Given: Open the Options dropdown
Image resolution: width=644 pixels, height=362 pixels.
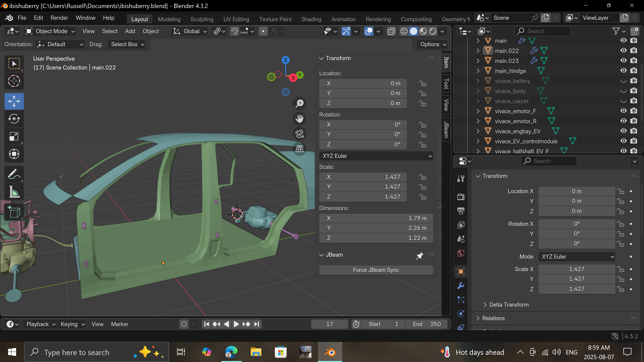Looking at the screenshot, I should pos(432,44).
